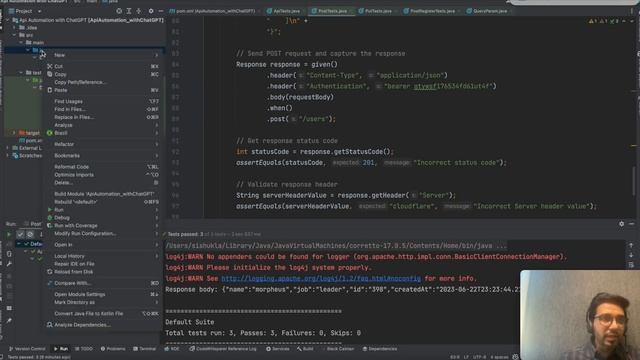Select Analyze Dependencies entry

102,325
